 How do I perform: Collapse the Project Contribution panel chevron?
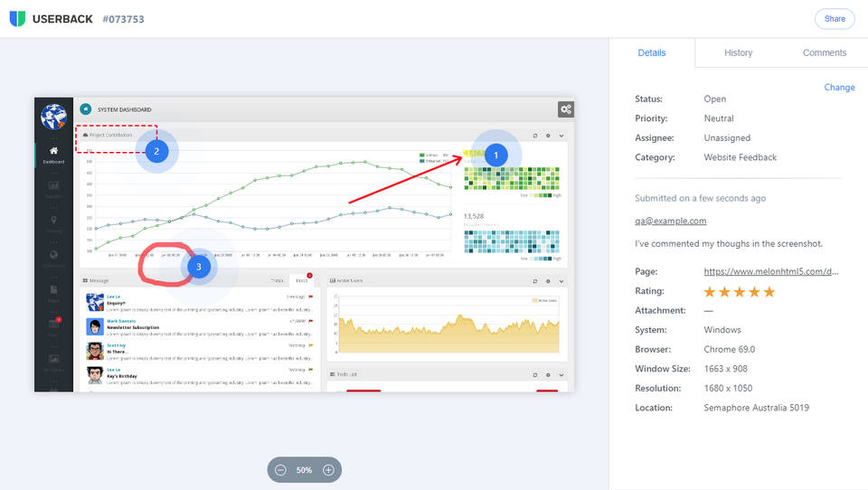coord(561,136)
